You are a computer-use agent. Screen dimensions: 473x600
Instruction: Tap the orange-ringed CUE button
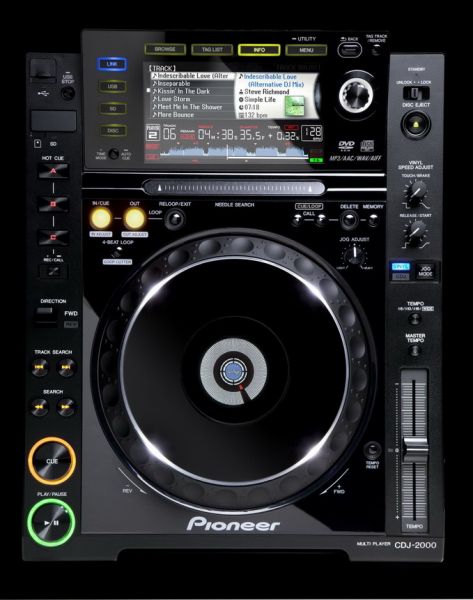point(52,461)
